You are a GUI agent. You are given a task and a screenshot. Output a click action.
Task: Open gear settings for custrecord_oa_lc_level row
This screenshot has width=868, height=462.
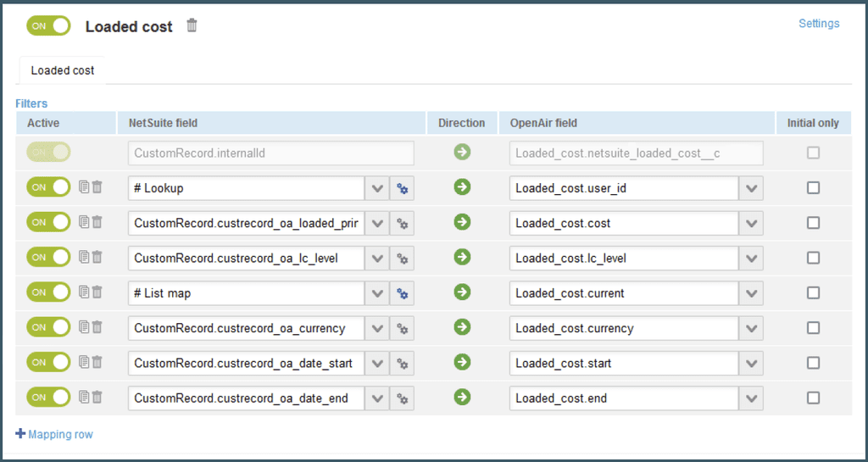[x=402, y=258]
